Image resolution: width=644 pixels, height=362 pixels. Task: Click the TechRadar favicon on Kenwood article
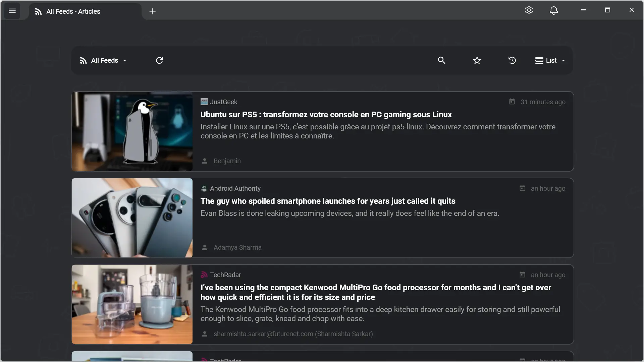tap(204, 275)
